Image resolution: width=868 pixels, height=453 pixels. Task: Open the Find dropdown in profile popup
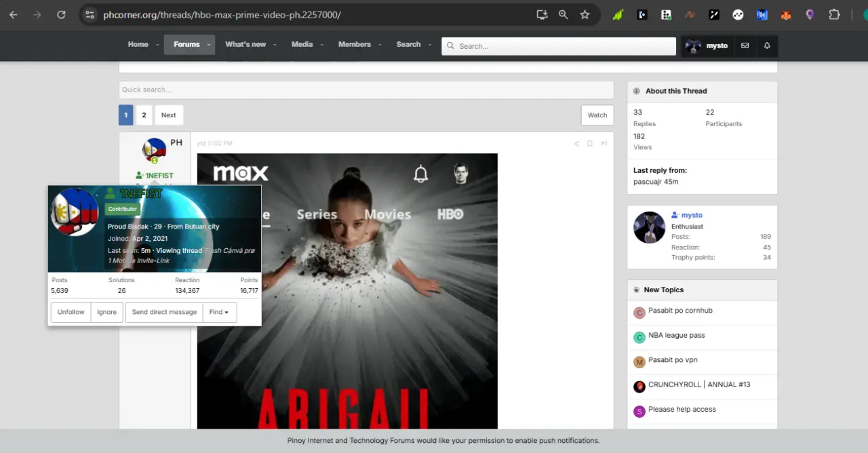pos(219,312)
